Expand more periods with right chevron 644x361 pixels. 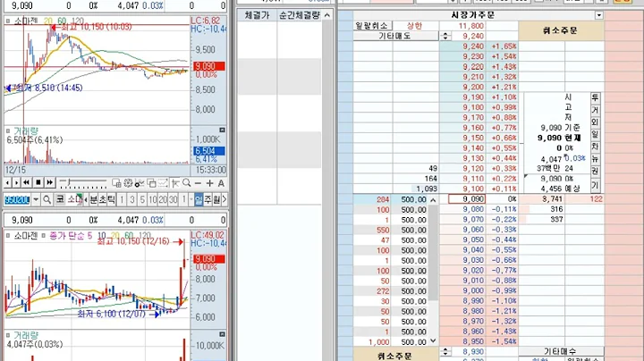pos(225,200)
